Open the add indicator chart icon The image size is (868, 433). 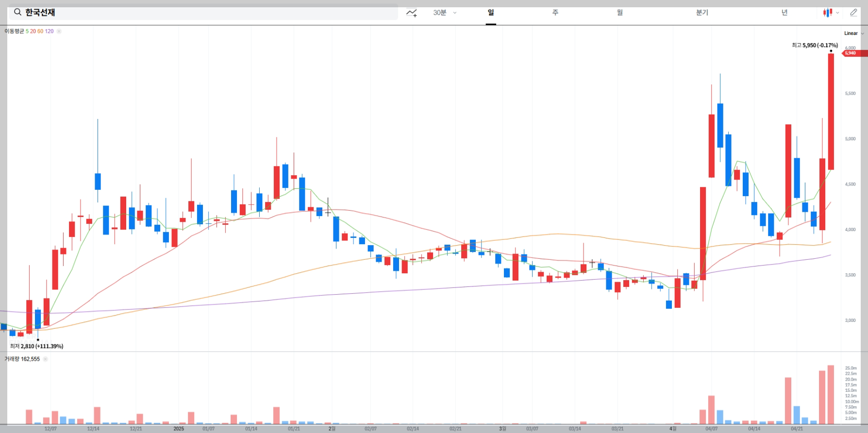click(412, 13)
